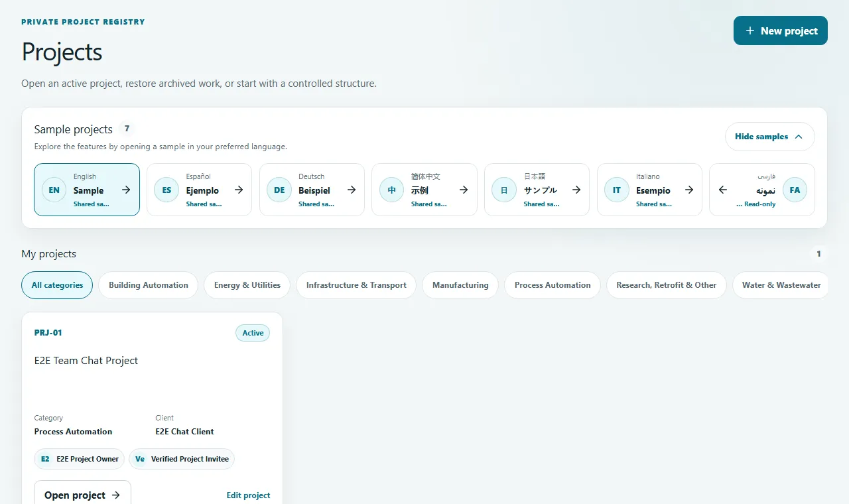Click plus icon in New project button
The height and width of the screenshot is (504, 849).
tap(750, 31)
